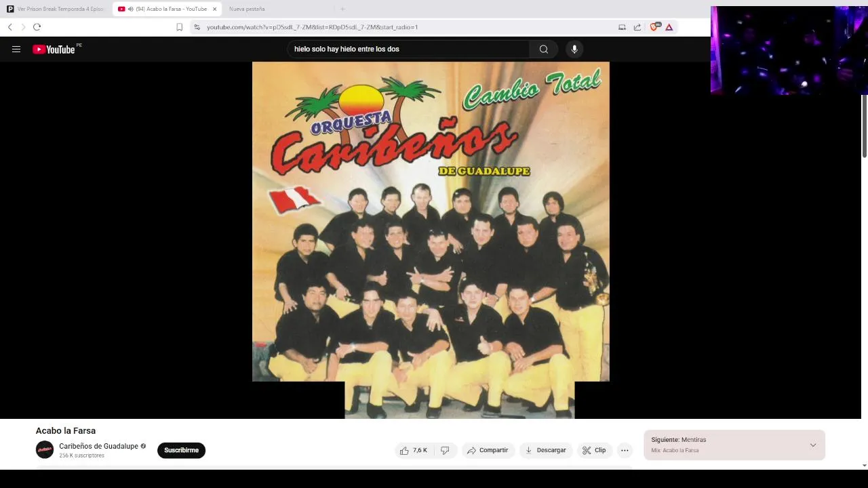Start voice search with the microphone

pyautogui.click(x=574, y=49)
